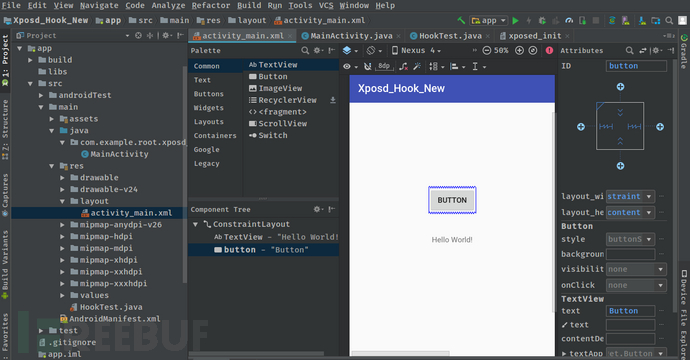The height and width of the screenshot is (360, 690).
Task: Open the SDK Manager icon
Action: click(642, 20)
